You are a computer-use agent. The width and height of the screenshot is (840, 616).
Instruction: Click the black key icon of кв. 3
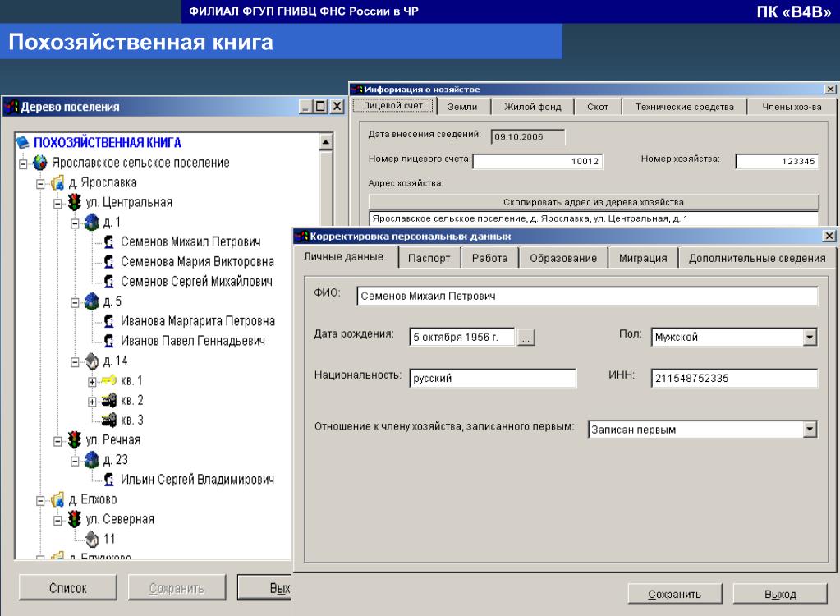point(108,421)
